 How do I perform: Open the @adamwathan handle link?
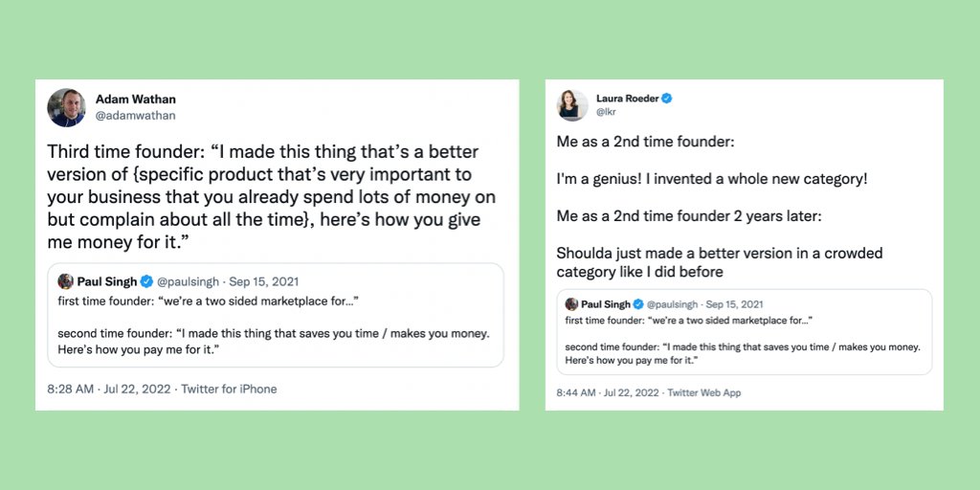pyautogui.click(x=135, y=115)
